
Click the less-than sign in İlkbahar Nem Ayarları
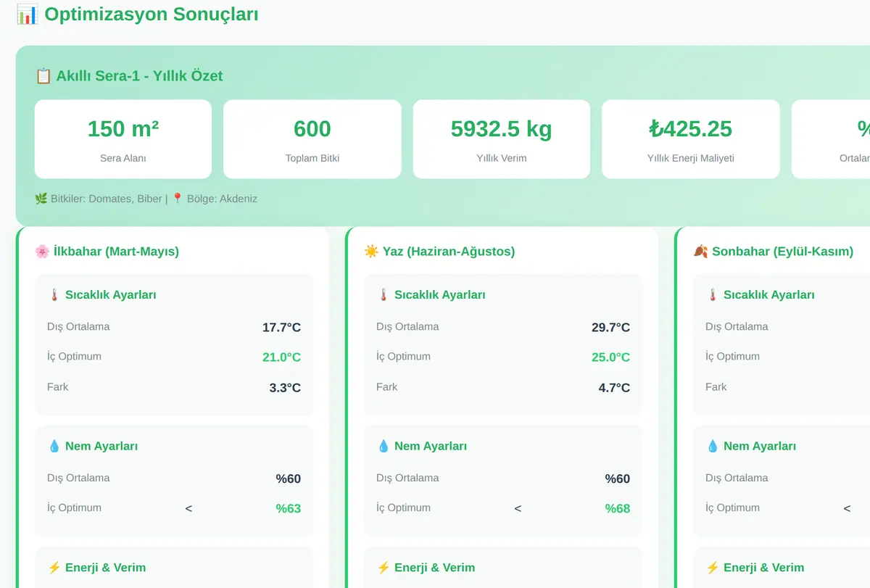click(x=188, y=508)
